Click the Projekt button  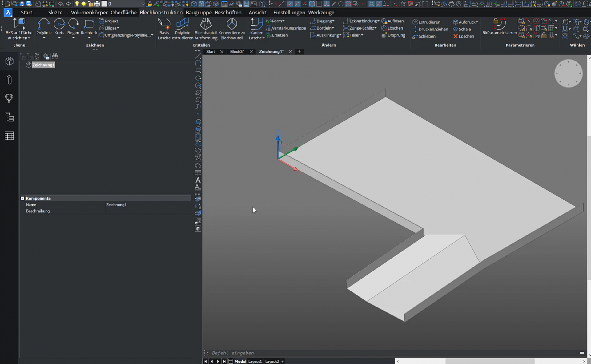(109, 21)
